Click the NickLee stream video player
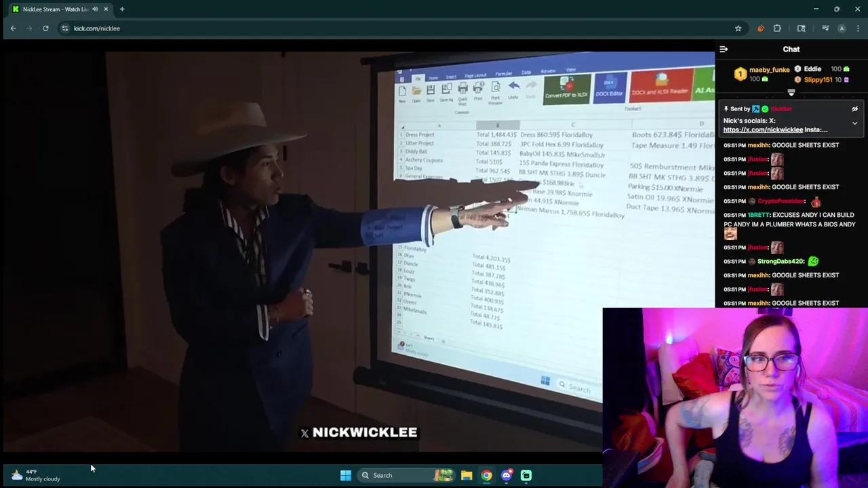The width and height of the screenshot is (868, 488). click(359, 251)
